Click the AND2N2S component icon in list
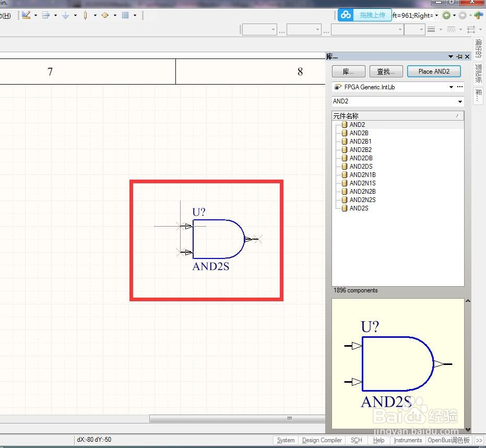The height and width of the screenshot is (448, 486). coord(345,199)
